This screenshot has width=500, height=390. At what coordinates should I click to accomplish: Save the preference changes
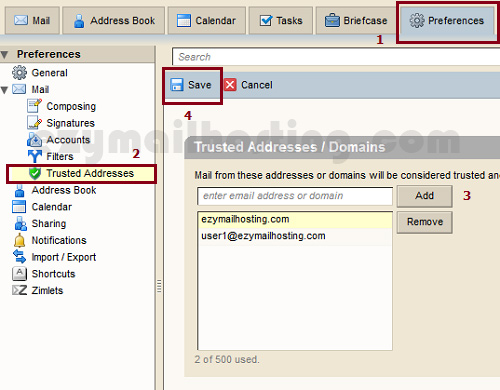[192, 85]
